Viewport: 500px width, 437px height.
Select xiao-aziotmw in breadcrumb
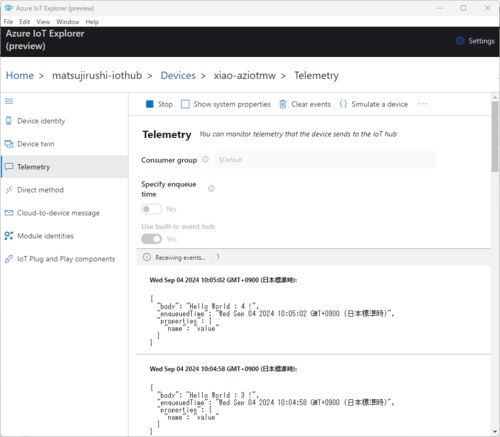[245, 75]
